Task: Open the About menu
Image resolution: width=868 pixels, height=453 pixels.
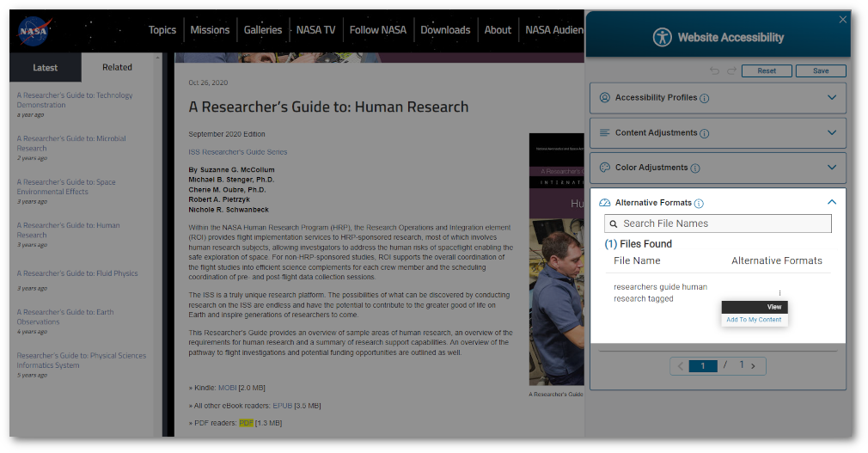Action: (498, 30)
